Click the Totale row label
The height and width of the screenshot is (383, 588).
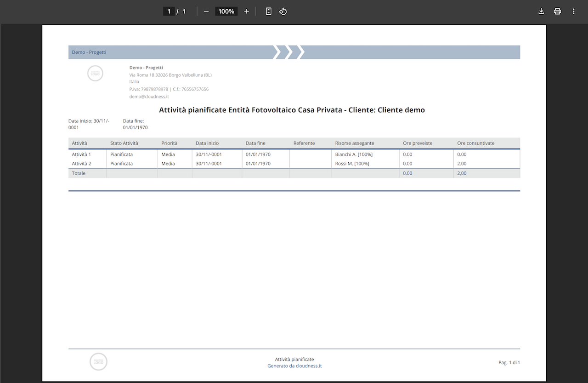(79, 173)
